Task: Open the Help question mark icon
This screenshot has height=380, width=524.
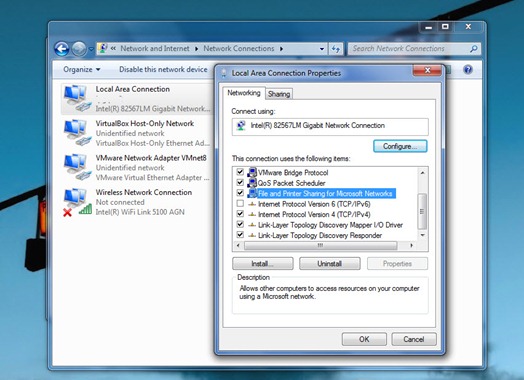Action: point(468,70)
